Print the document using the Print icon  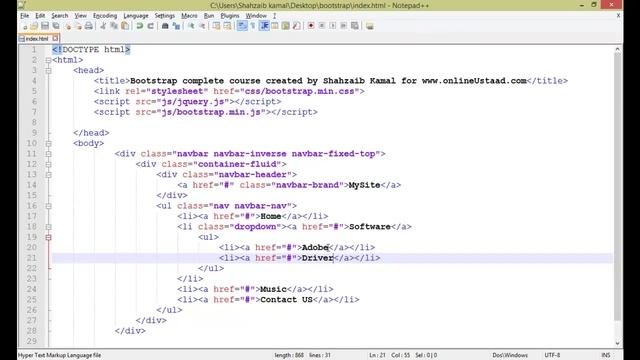[89, 26]
